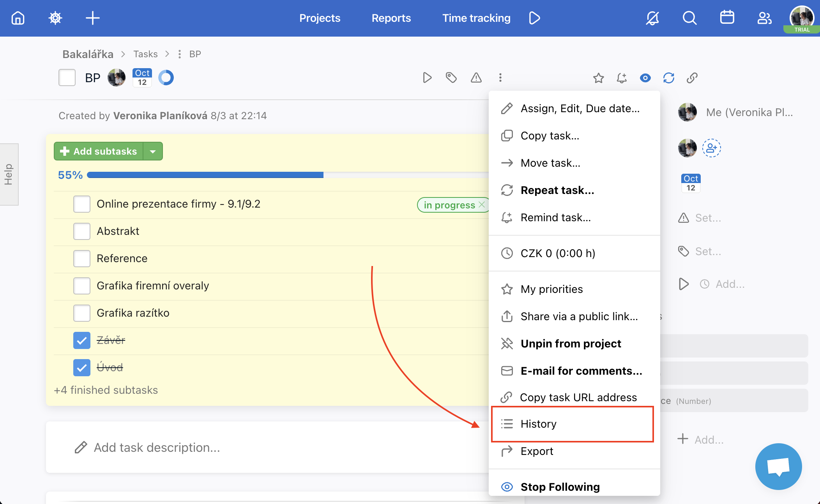Click the Add subtasks green button

point(99,151)
